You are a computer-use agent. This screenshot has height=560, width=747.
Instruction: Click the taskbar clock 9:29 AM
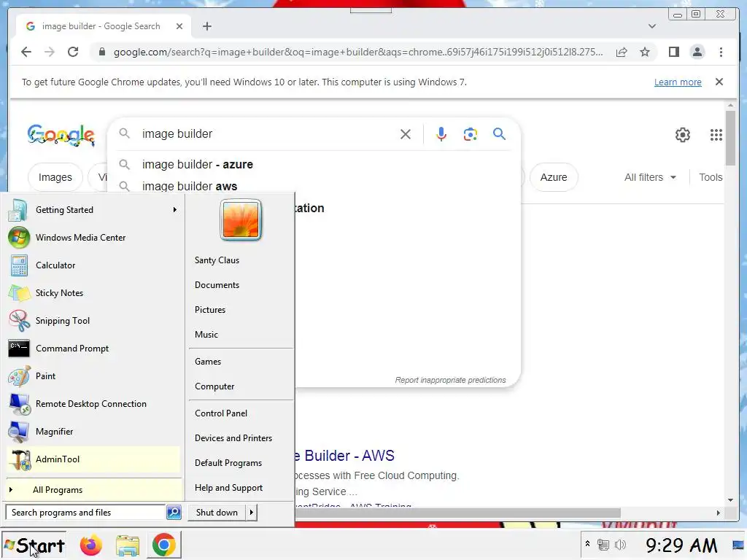[681, 545]
